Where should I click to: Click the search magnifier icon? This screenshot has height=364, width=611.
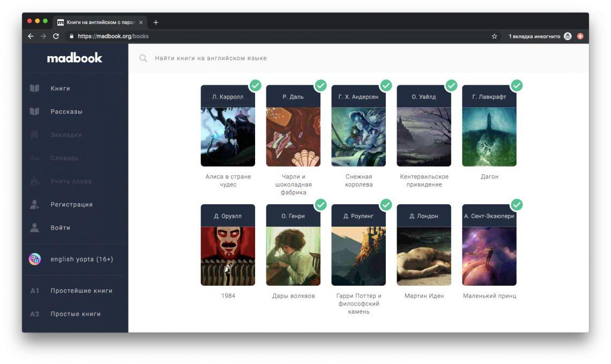[143, 58]
